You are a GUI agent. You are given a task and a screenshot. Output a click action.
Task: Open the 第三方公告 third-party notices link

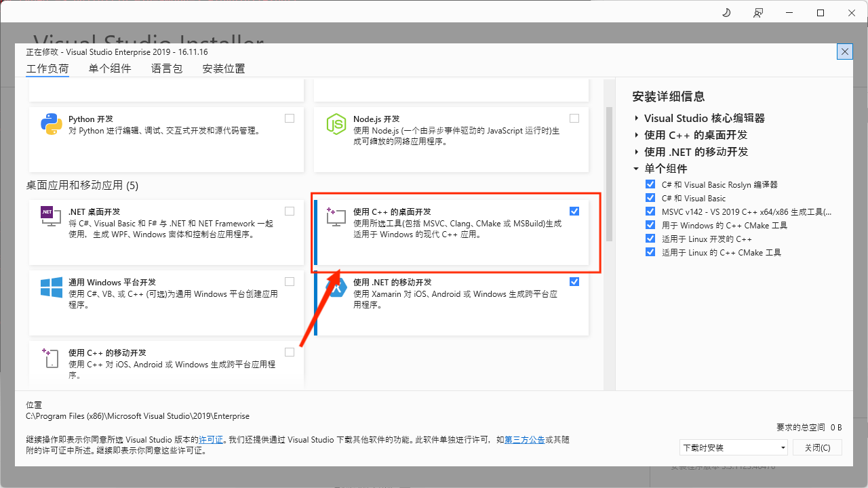[525, 440]
